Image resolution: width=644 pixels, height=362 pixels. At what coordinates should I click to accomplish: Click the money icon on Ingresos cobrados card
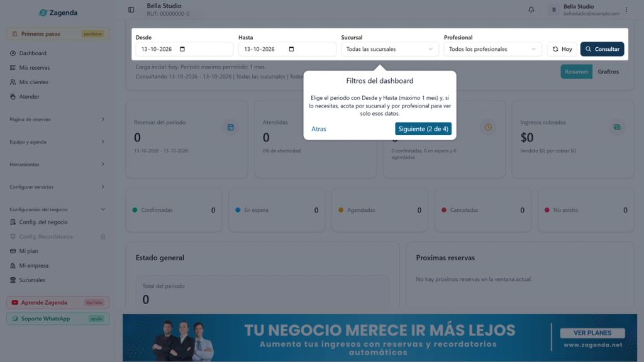(x=617, y=127)
